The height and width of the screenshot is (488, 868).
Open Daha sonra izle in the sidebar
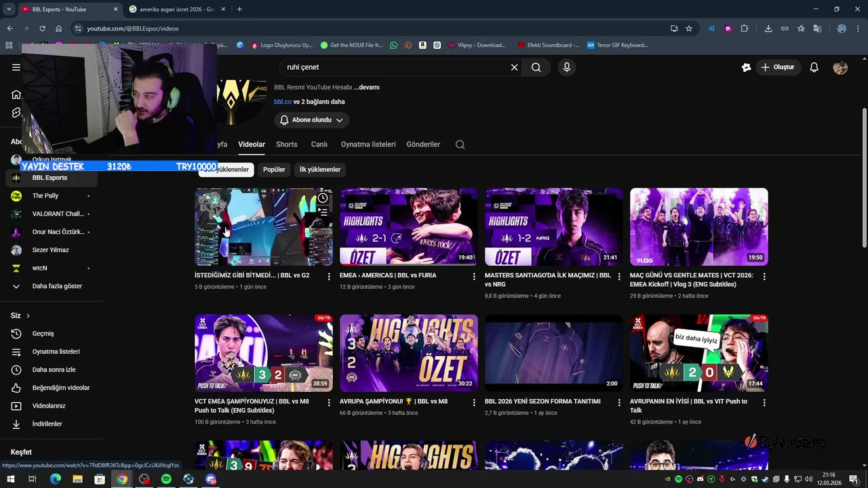click(52, 370)
